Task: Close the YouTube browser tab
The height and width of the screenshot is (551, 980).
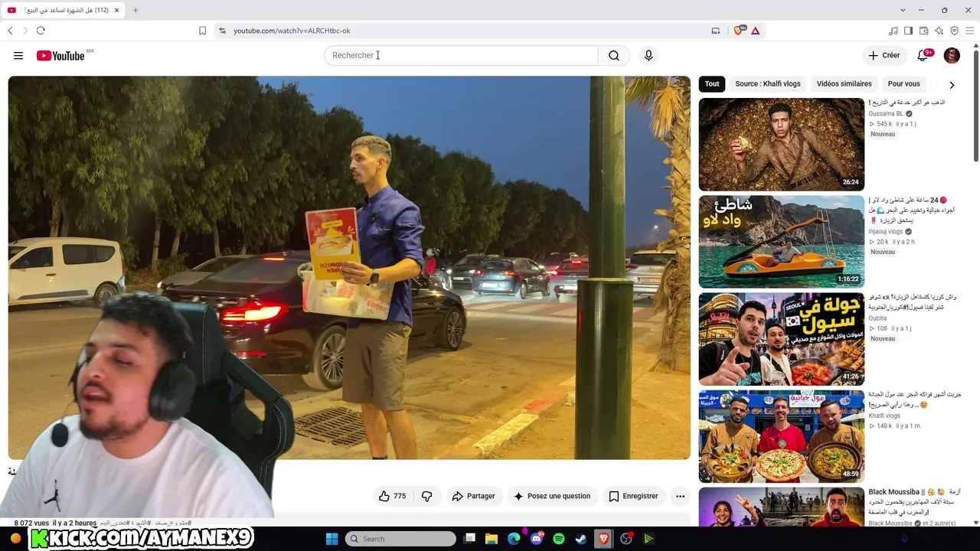Action: 117,10
